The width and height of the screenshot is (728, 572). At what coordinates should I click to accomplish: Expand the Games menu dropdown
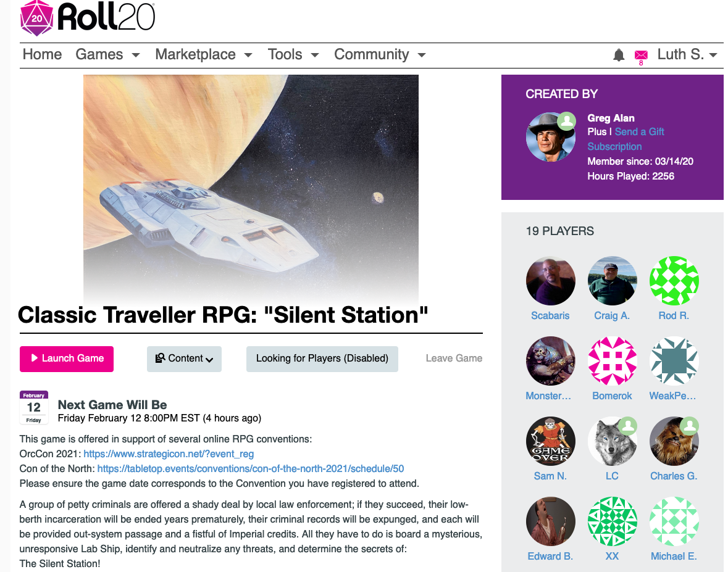click(107, 55)
